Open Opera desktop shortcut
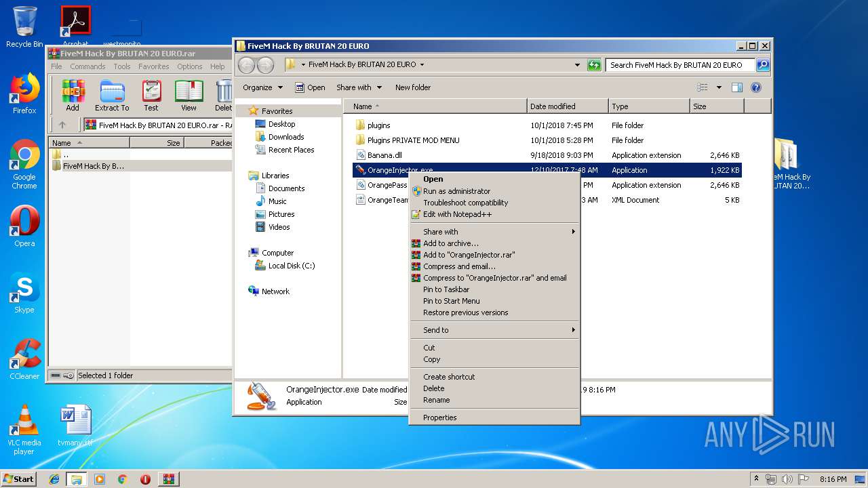Viewport: 868px width, 488px height. coord(24,226)
